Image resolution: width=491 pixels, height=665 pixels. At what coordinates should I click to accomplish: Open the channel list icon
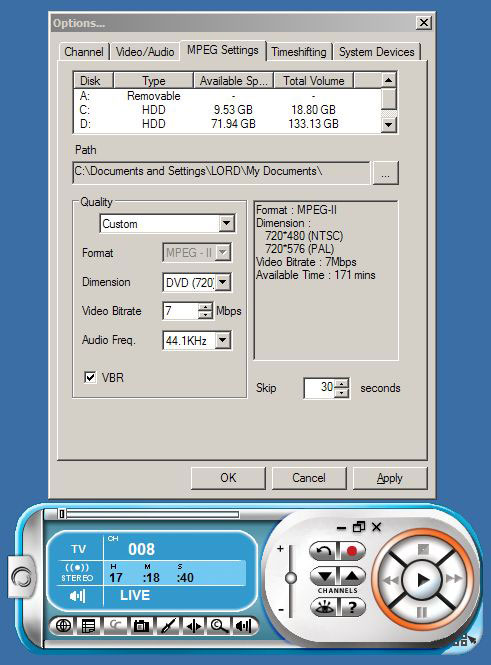coord(89,626)
